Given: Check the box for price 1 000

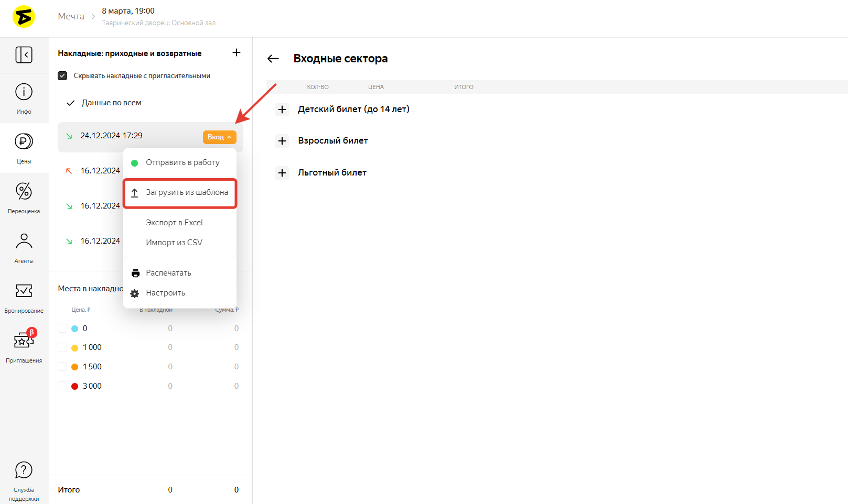Looking at the screenshot, I should (x=62, y=347).
